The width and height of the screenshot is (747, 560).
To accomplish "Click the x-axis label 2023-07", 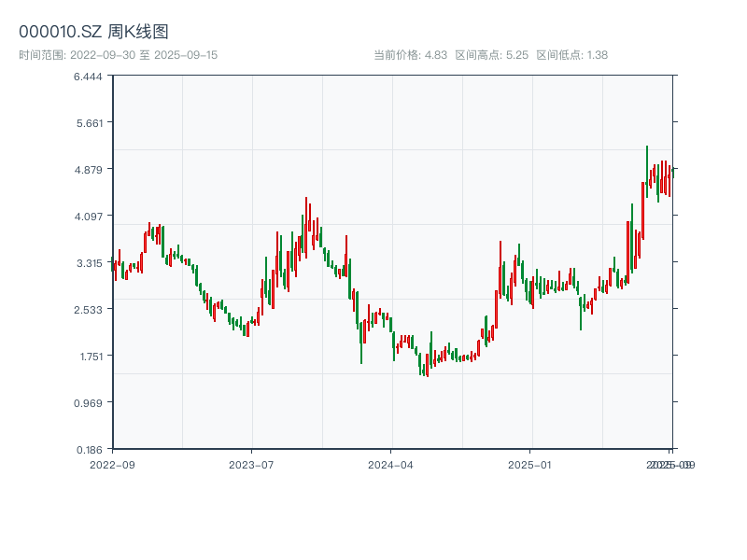I will (251, 465).
